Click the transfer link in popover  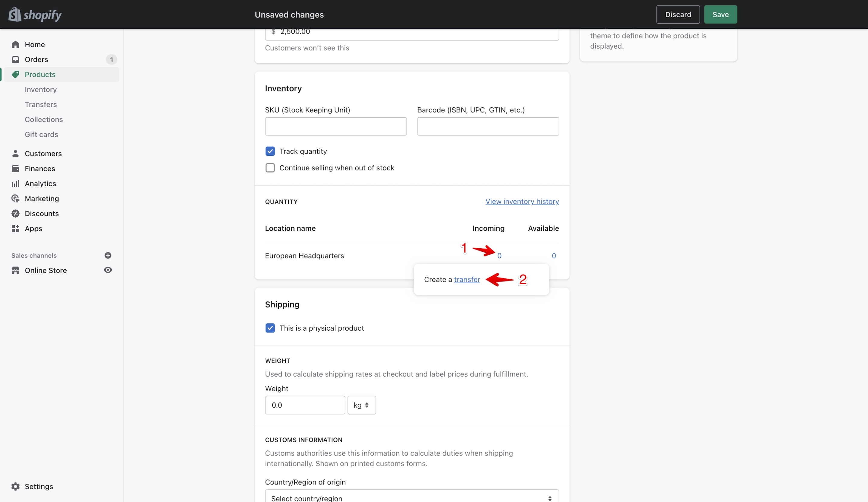click(x=467, y=280)
